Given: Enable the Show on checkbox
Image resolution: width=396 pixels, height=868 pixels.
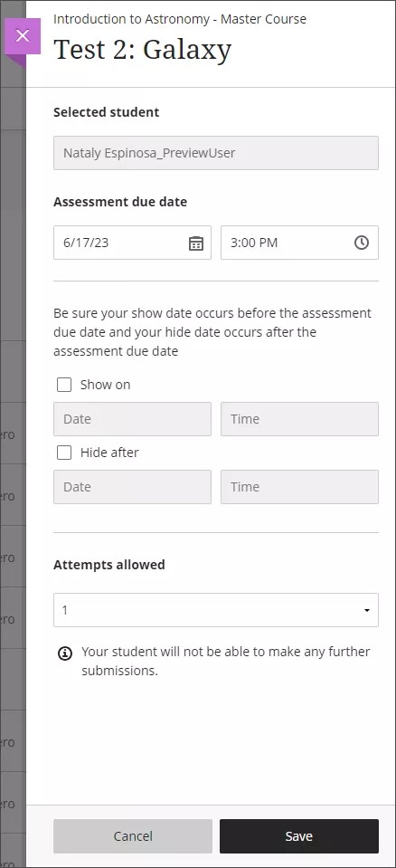Looking at the screenshot, I should [x=64, y=385].
